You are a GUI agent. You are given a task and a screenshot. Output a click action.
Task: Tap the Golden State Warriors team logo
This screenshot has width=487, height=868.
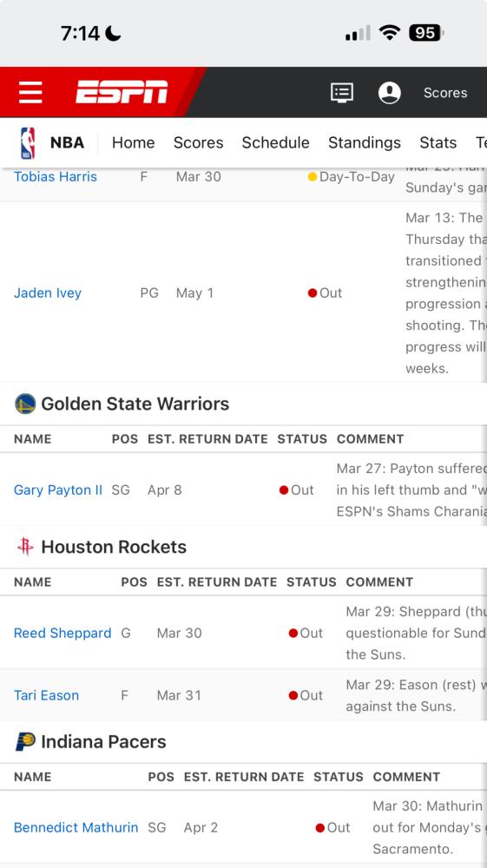25,404
